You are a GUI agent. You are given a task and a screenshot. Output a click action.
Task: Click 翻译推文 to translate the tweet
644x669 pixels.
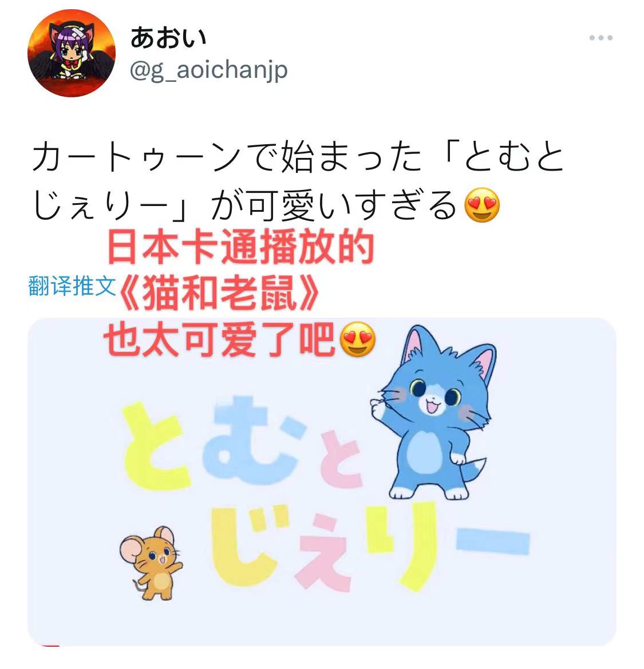72,286
